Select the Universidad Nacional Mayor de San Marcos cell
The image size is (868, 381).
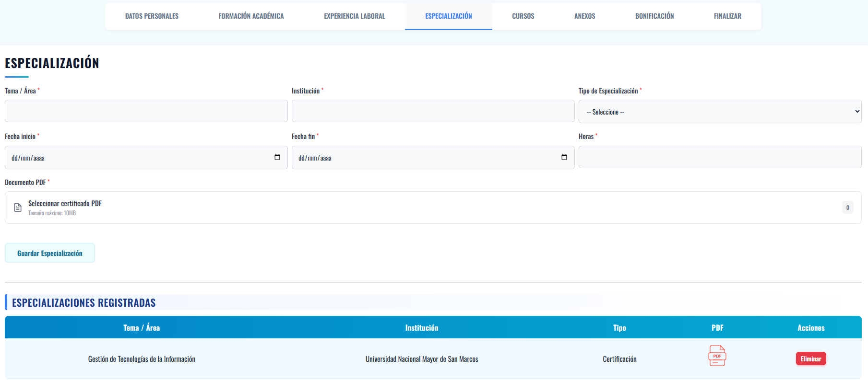pyautogui.click(x=422, y=359)
